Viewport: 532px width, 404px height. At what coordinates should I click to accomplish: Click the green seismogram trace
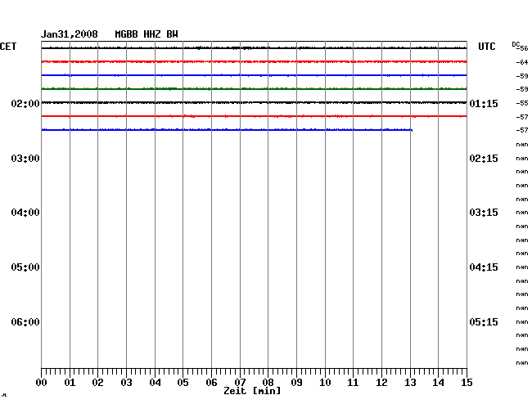(x=254, y=89)
